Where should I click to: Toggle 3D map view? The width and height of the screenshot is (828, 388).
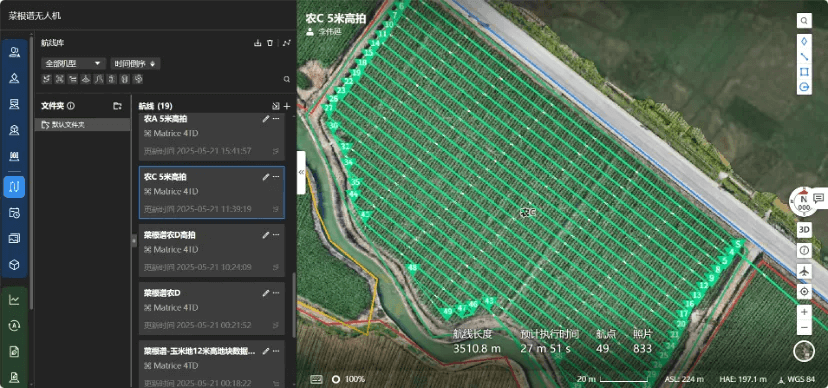[804, 230]
